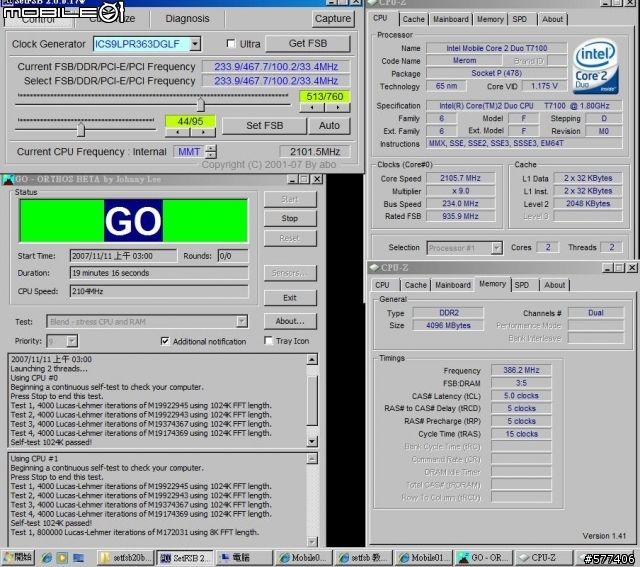
Task: Click 'Self-test 1024K passed!' in CPU #0 log
Action: [51, 442]
